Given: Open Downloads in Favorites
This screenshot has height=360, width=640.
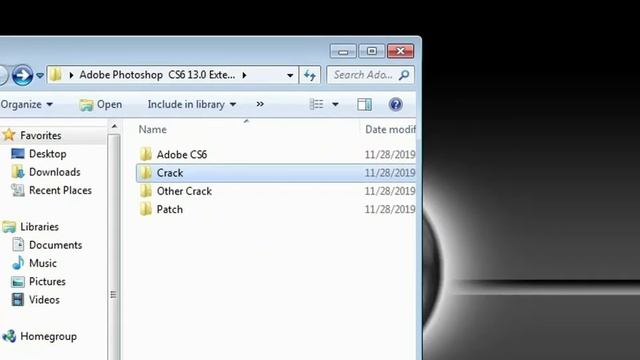Looking at the screenshot, I should pyautogui.click(x=55, y=172).
